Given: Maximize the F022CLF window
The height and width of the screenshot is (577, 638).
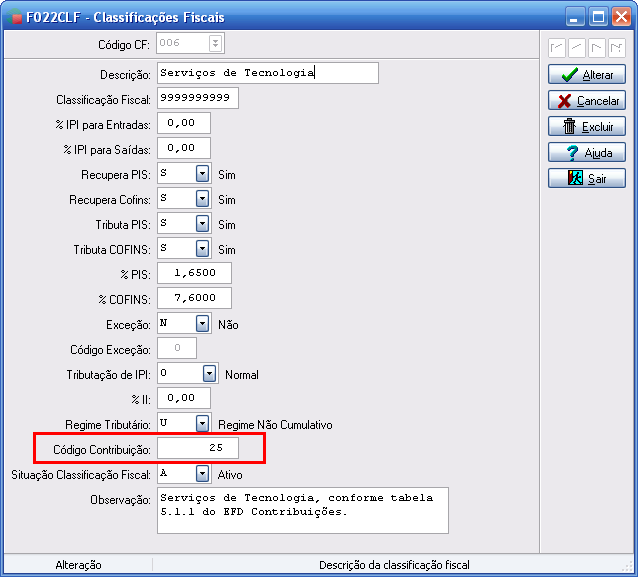Looking at the screenshot, I should (x=598, y=17).
